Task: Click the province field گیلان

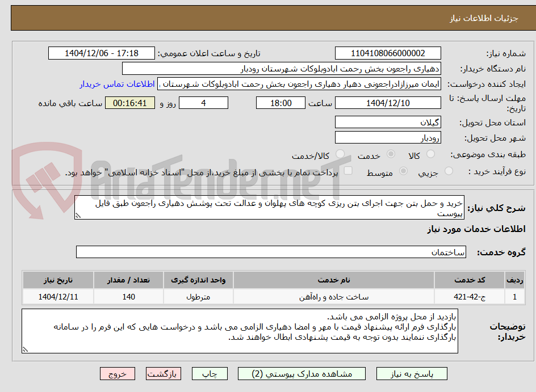Action: coord(388,122)
